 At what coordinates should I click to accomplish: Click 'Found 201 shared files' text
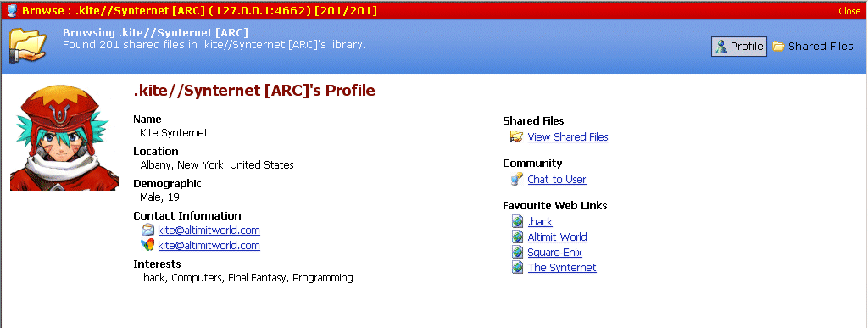pyautogui.click(x=214, y=45)
